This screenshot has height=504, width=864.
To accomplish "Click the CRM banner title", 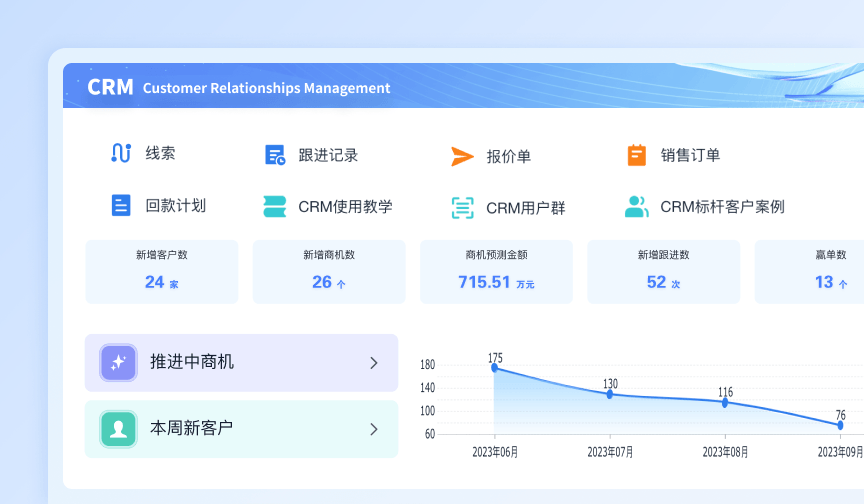I will coord(110,87).
